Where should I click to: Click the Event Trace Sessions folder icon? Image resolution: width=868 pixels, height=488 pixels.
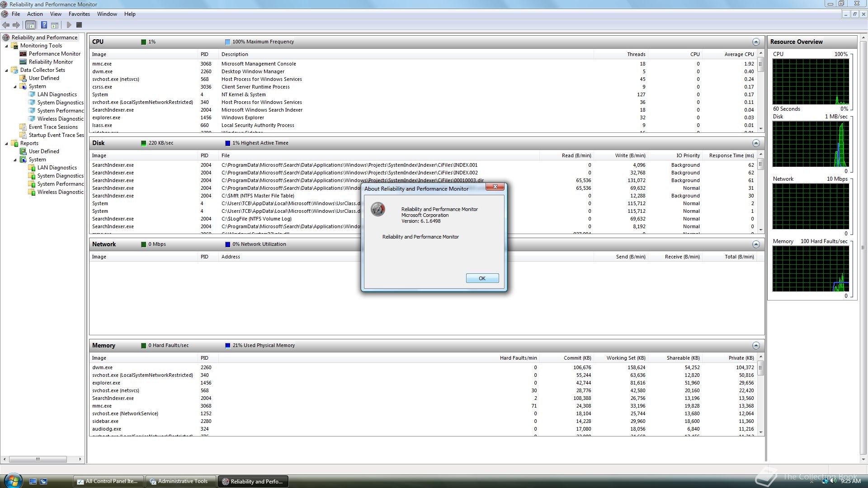(x=24, y=127)
